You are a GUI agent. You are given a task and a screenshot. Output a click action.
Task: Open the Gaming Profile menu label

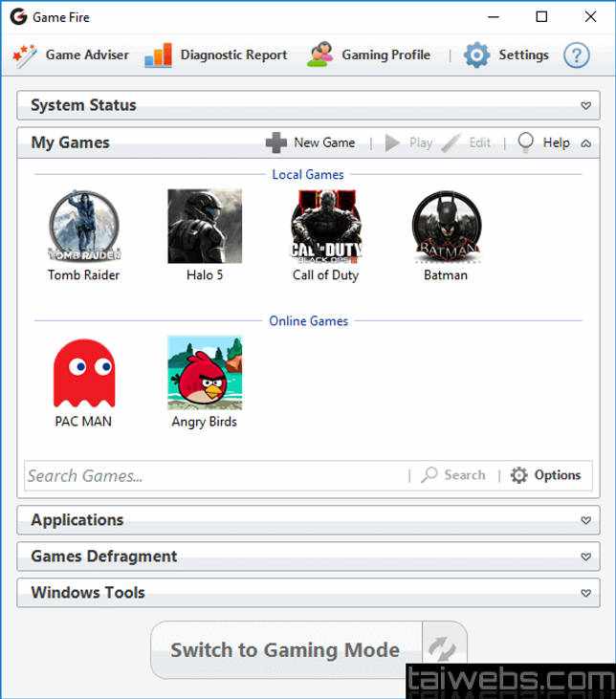click(x=385, y=55)
